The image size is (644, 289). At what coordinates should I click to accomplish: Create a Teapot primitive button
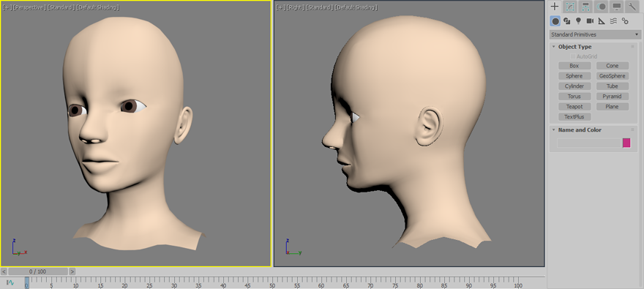pyautogui.click(x=574, y=107)
